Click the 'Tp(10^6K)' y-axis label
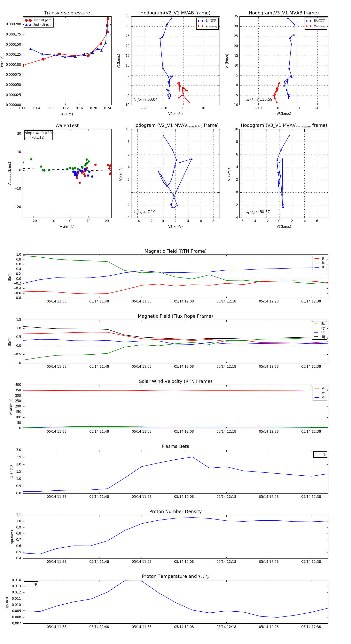 pos(7,602)
